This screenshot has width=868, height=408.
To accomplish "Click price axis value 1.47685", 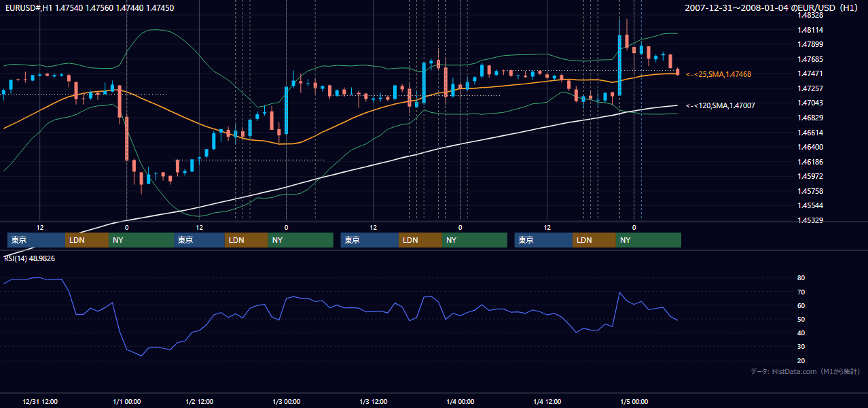I will coord(810,59).
